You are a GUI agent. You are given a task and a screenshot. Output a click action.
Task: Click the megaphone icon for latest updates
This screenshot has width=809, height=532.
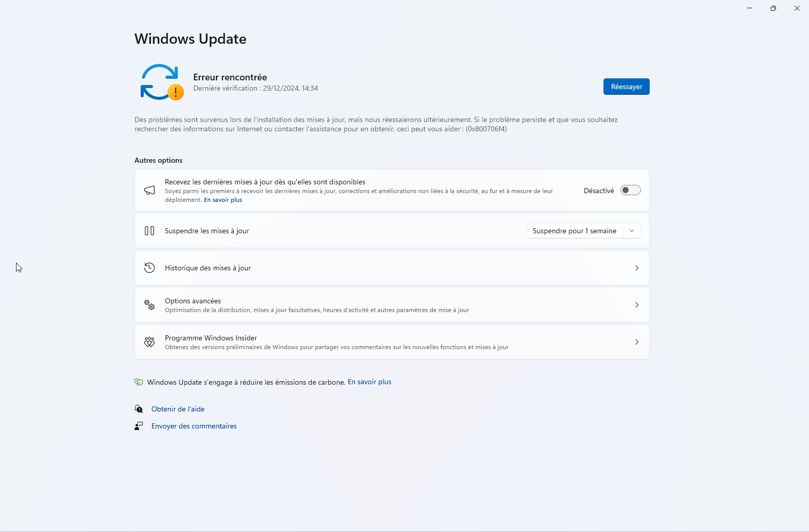tap(149, 191)
